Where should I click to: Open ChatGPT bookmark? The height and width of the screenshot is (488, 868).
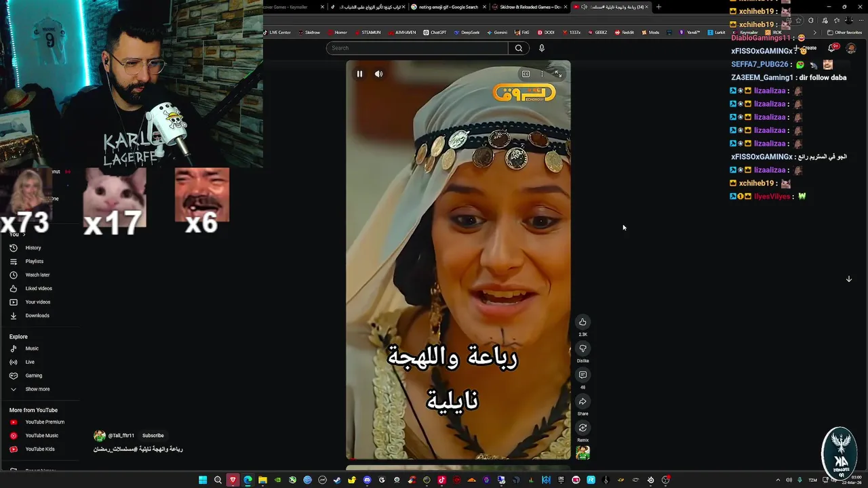click(435, 33)
